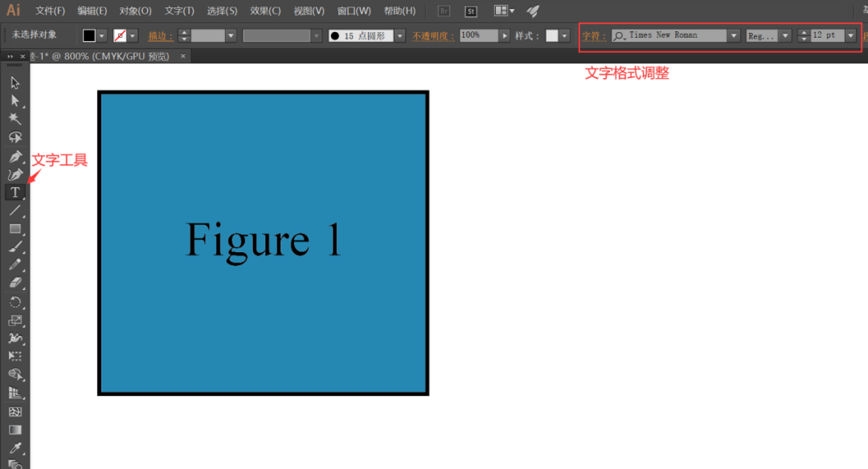Open the 文件(F) menu

[x=50, y=11]
